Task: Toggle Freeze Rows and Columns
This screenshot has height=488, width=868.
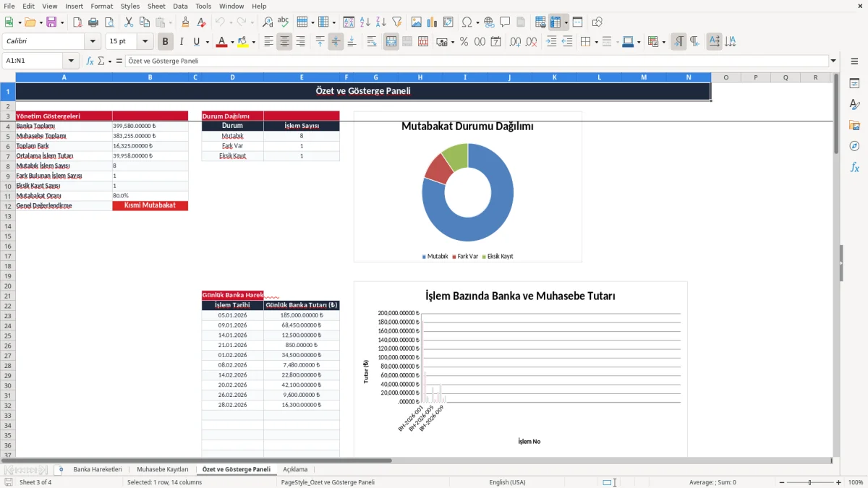Action: 556,22
